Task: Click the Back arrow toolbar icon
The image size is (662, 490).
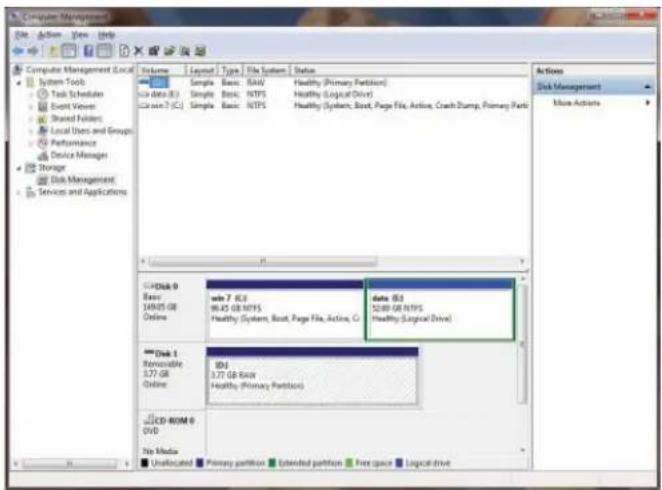Action: pyautogui.click(x=18, y=51)
